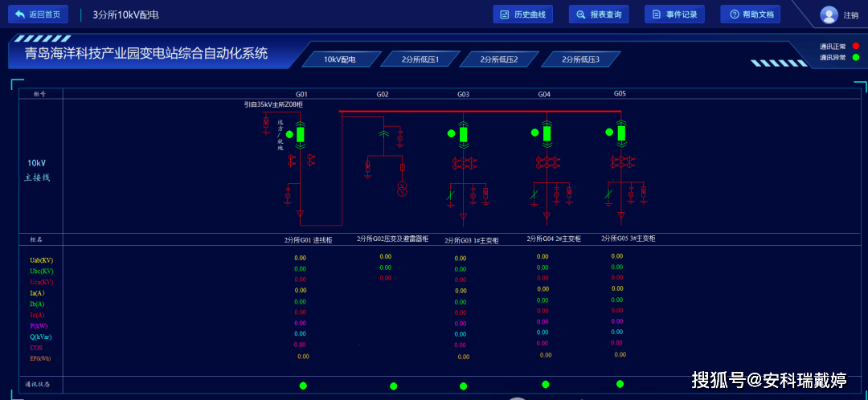The image size is (868, 400).
Task: Click 2分所G05 3#主变柜 cabinet name
Action: [628, 239]
